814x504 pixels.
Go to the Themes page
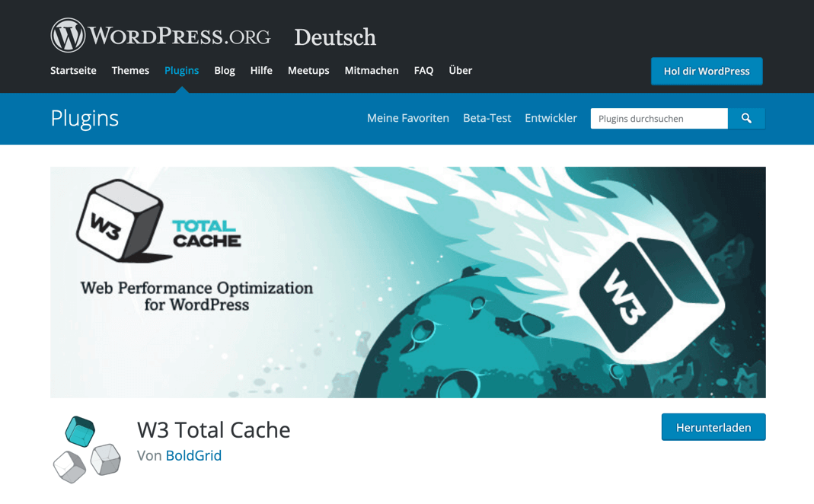coord(130,71)
